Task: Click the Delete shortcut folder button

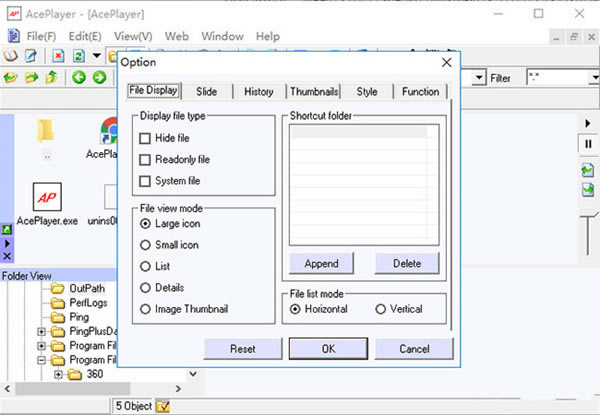Action: tap(407, 263)
